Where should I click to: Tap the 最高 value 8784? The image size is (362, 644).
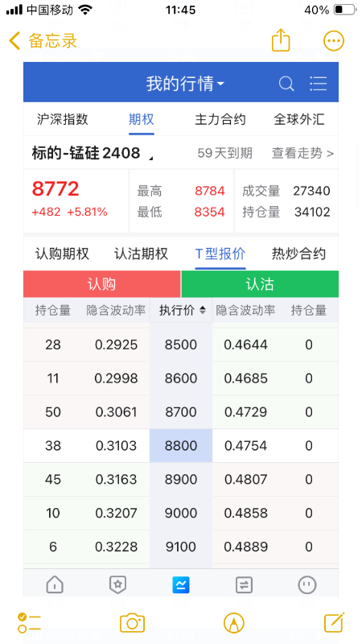click(210, 191)
